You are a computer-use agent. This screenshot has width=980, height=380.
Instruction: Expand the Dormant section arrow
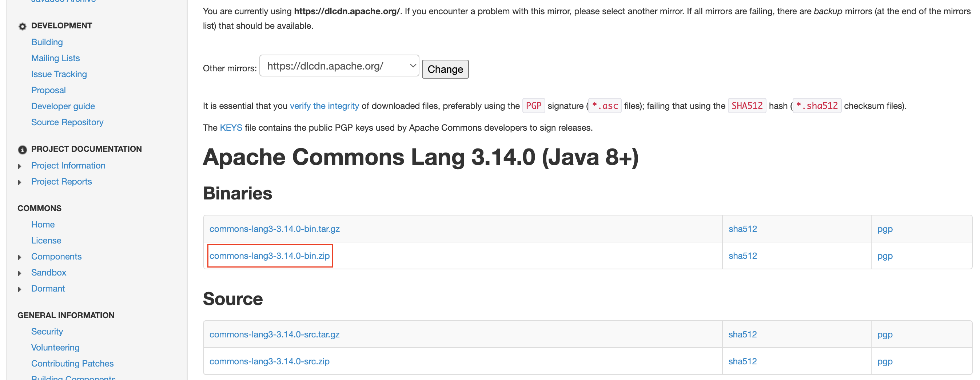(20, 289)
